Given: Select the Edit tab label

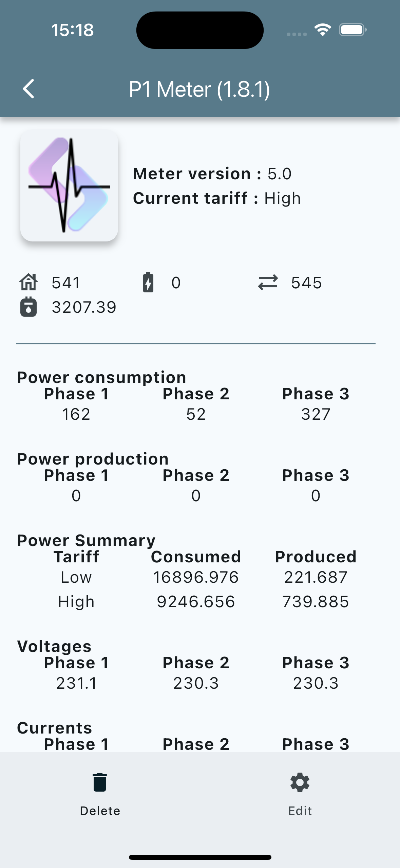Looking at the screenshot, I should 300,810.
